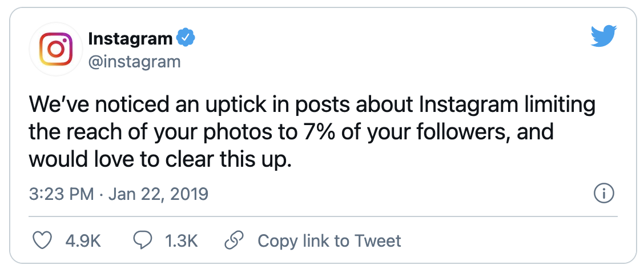Click the Instagram display name
The height and width of the screenshot is (273, 644).
[130, 39]
